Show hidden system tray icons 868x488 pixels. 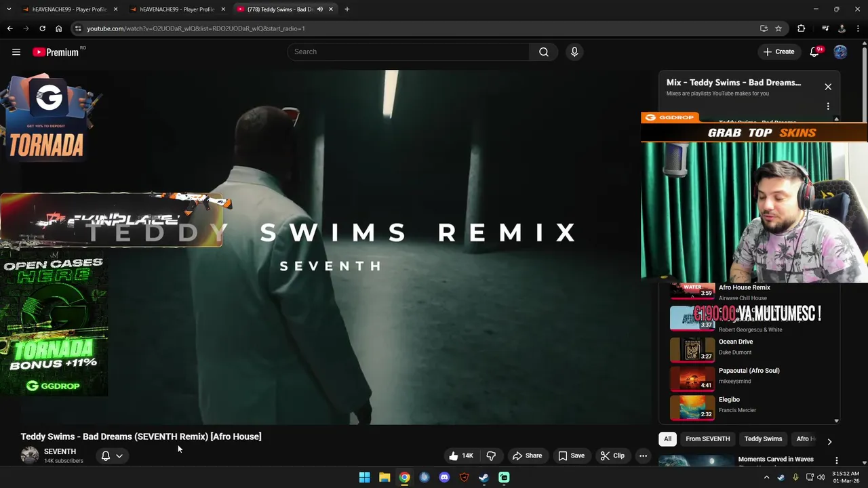(767, 477)
